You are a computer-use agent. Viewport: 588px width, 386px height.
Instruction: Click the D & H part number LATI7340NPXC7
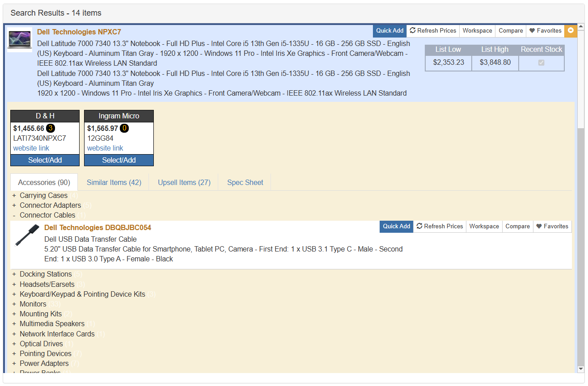pyautogui.click(x=40, y=138)
